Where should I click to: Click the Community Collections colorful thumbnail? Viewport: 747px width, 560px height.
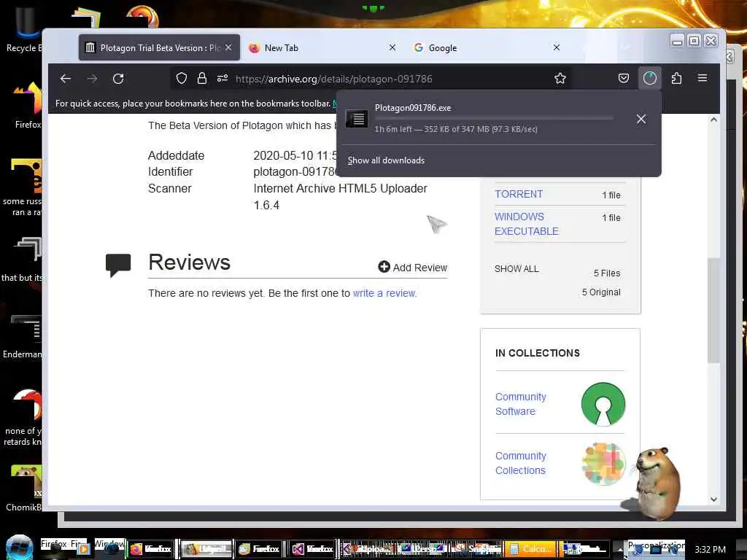click(603, 463)
